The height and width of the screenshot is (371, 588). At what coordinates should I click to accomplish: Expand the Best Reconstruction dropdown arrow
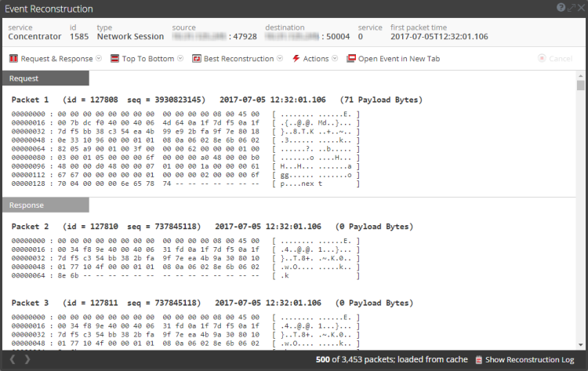pos(280,59)
